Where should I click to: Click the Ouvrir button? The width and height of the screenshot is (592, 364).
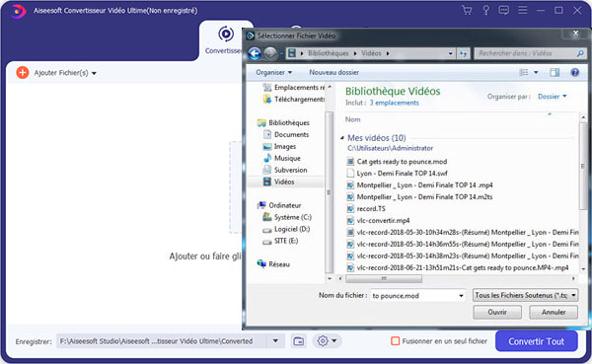point(497,313)
